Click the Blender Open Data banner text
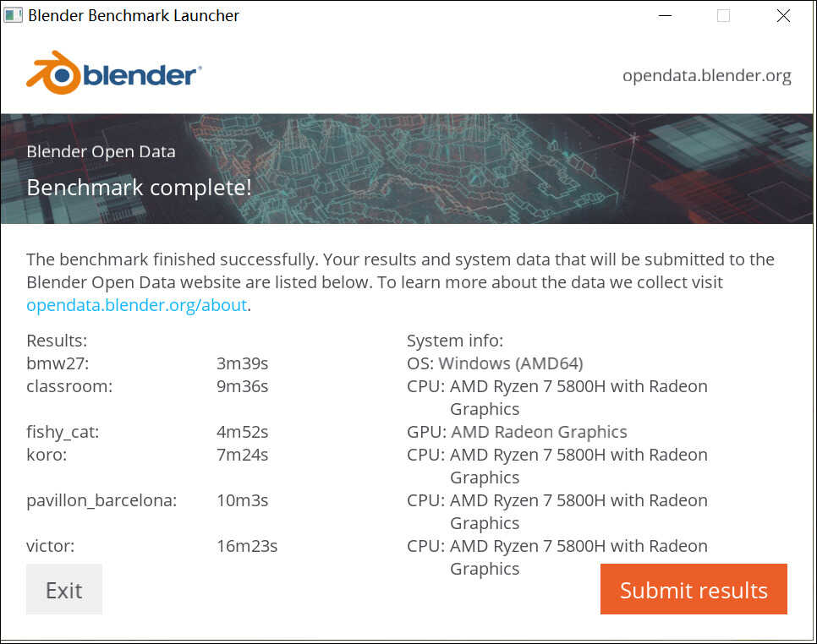 [x=101, y=152]
